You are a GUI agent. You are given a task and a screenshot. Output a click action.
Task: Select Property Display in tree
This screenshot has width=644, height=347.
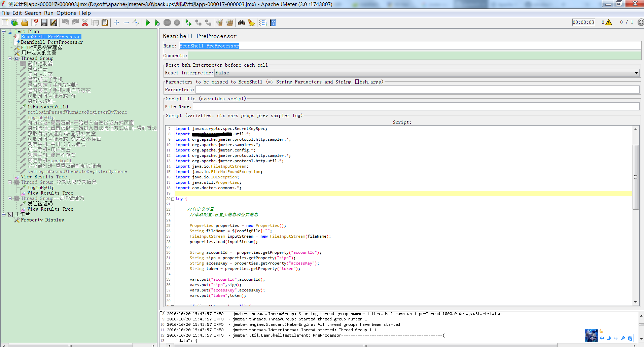(x=42, y=220)
